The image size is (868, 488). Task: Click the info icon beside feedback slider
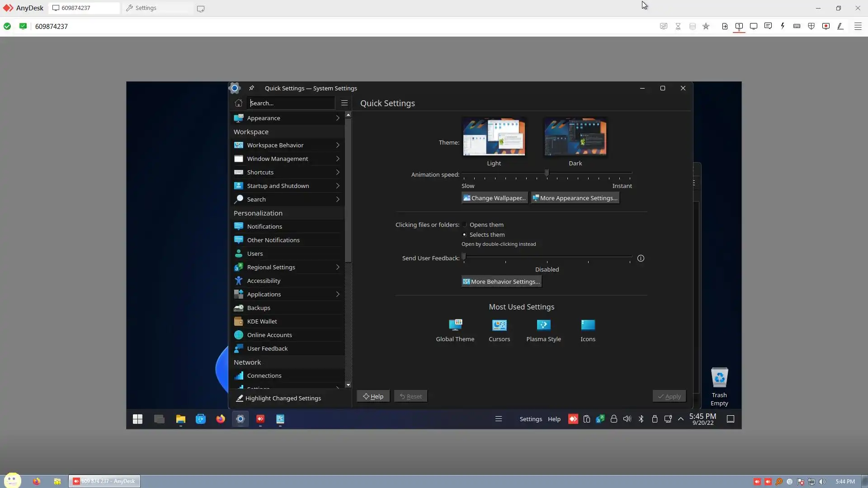point(641,258)
